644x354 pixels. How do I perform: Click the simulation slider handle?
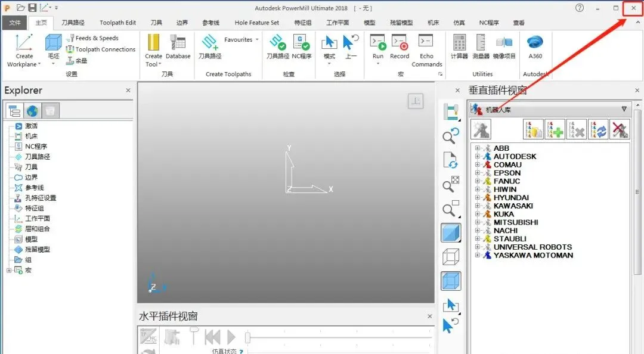[247, 337]
